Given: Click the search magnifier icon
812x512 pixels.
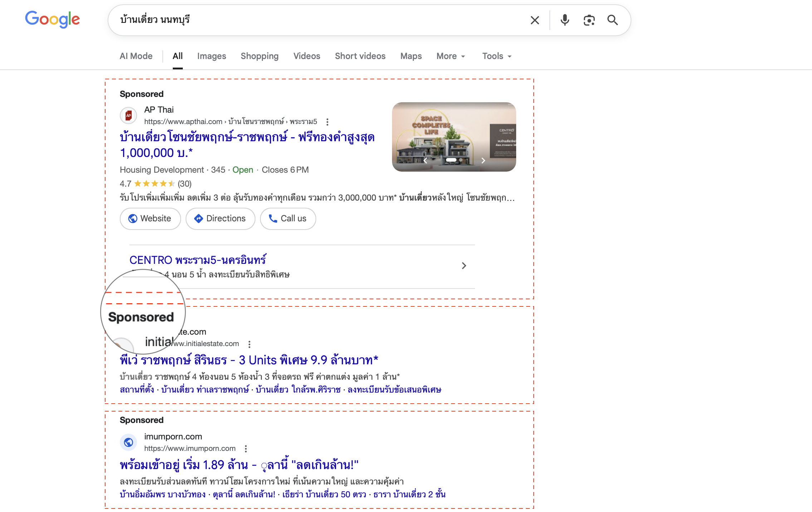Looking at the screenshot, I should click(x=612, y=20).
